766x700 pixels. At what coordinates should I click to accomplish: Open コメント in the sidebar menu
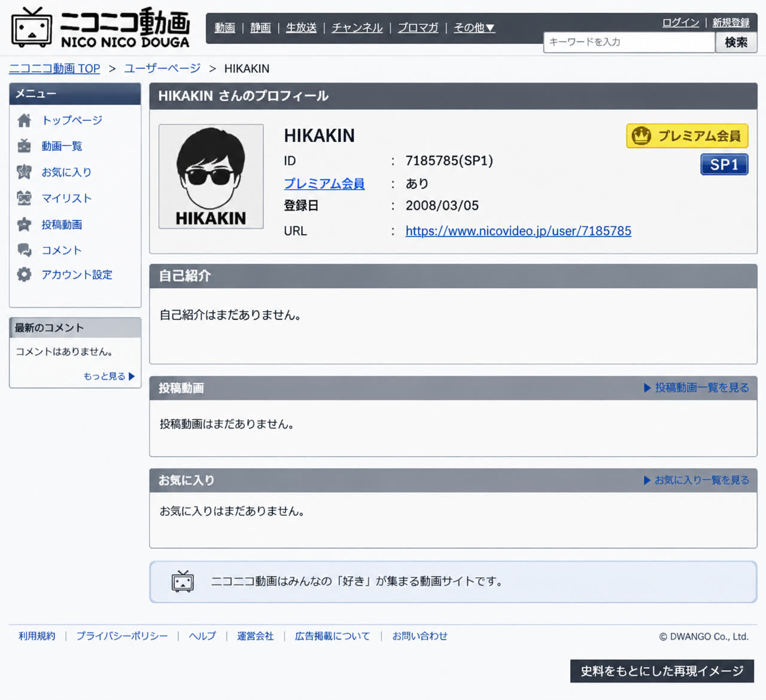coord(62,250)
